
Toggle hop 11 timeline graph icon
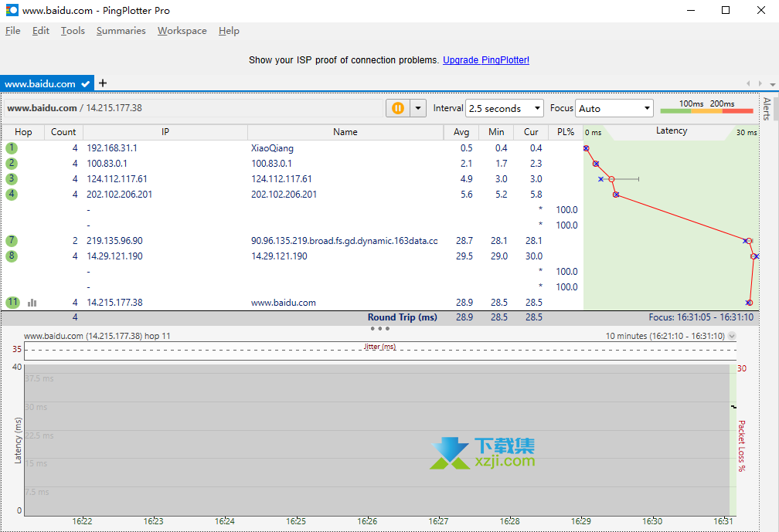(x=32, y=303)
